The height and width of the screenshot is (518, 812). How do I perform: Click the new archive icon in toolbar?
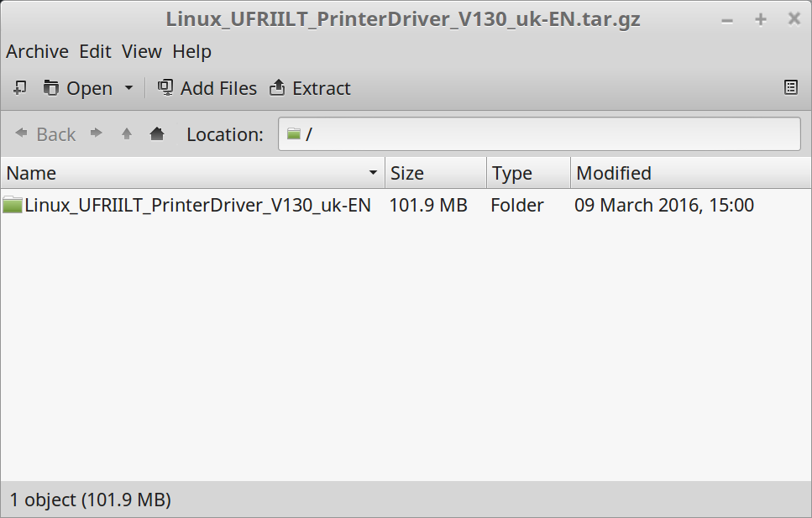tap(21, 88)
